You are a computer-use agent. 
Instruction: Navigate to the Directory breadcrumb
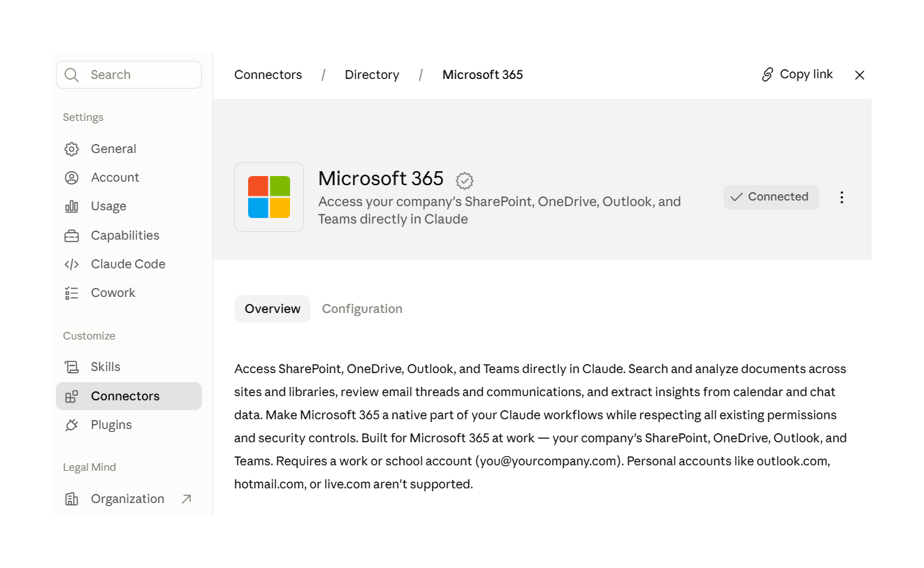tap(372, 75)
